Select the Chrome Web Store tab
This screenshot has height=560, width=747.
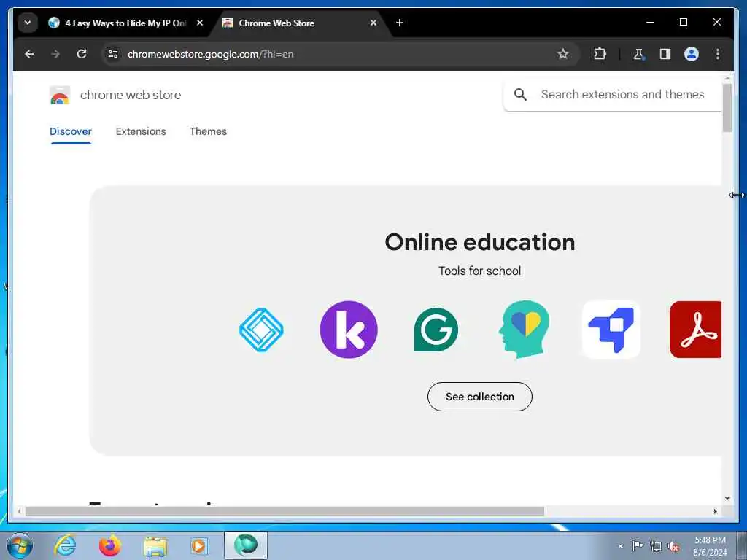pyautogui.click(x=300, y=23)
